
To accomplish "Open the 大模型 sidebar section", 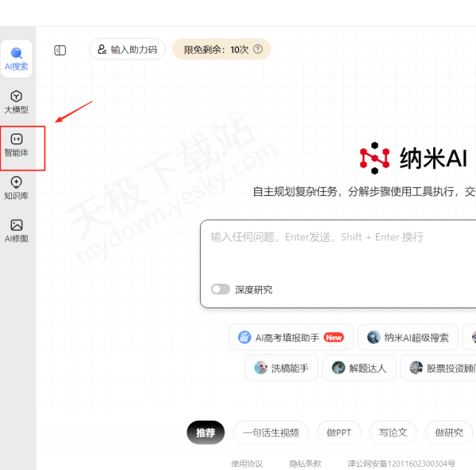I will [x=17, y=102].
